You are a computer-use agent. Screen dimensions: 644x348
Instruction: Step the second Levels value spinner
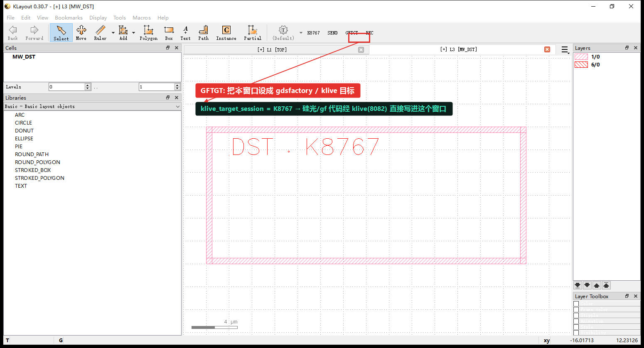coord(177,87)
